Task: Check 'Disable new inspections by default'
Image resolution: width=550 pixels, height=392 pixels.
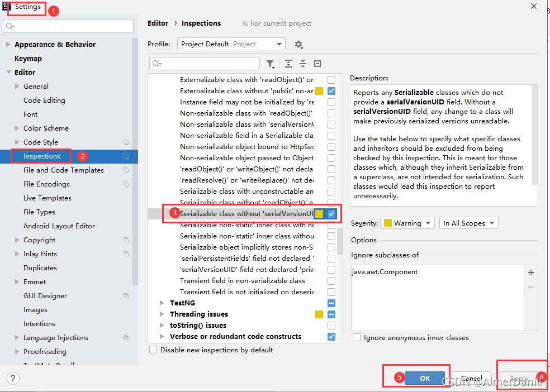Action: (153, 350)
